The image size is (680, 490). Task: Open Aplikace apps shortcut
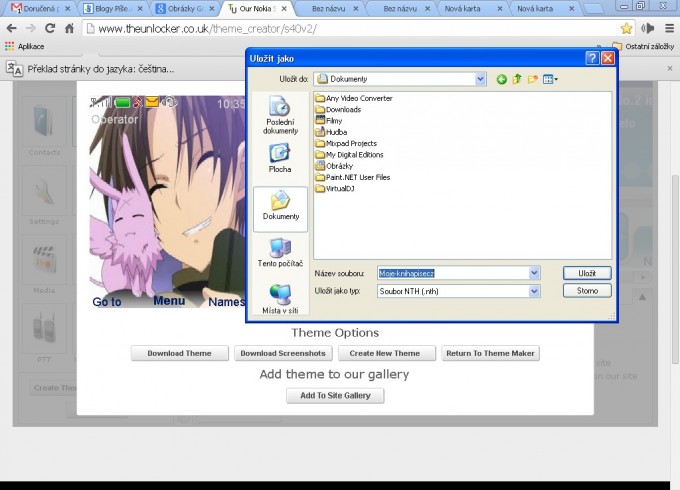click(x=24, y=46)
